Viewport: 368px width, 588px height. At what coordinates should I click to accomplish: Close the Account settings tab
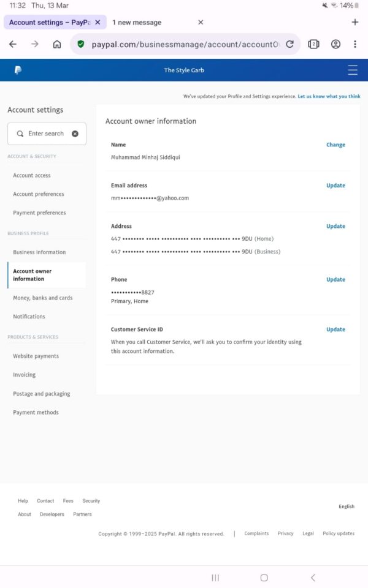[98, 22]
